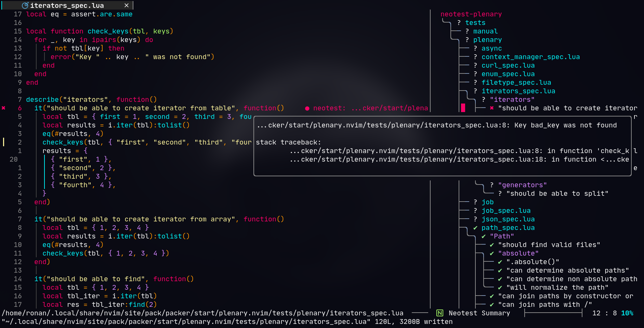Click the red dot before the neotest diagnostic
The width and height of the screenshot is (644, 328).
pyautogui.click(x=307, y=108)
